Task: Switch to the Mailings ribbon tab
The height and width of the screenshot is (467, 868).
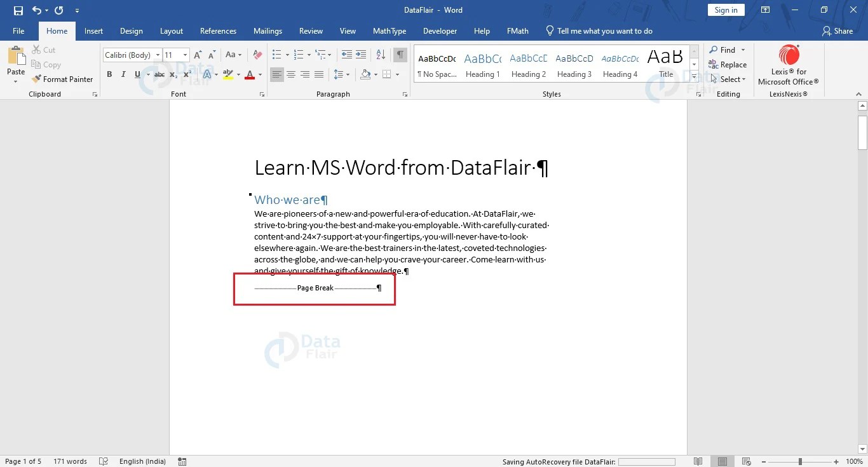Action: point(268,30)
